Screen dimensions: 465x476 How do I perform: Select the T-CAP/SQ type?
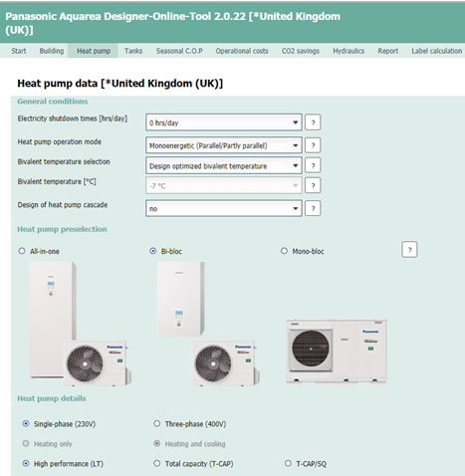[x=288, y=463]
